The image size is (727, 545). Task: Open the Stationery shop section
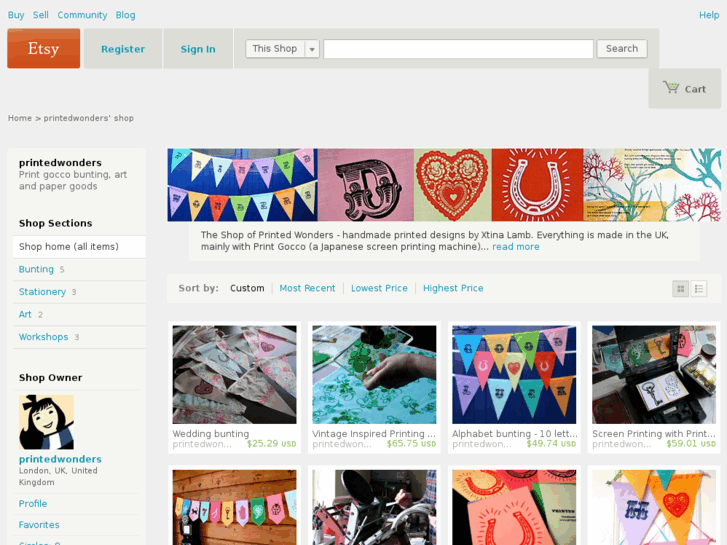click(42, 292)
